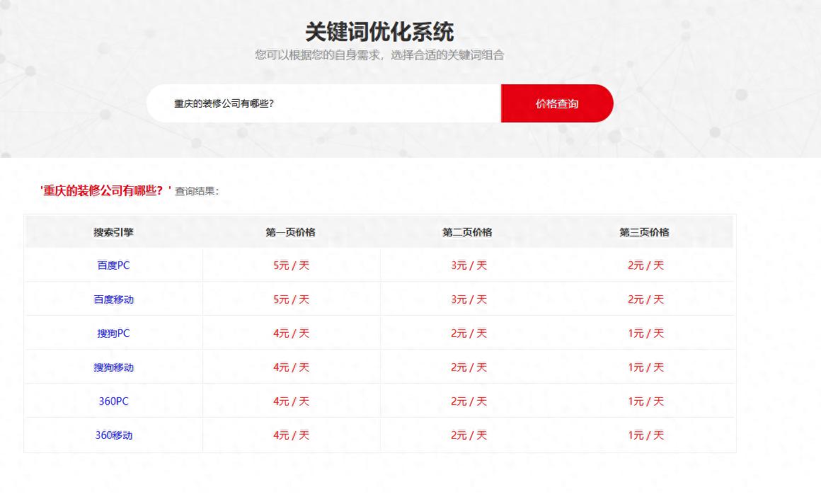Image resolution: width=821 pixels, height=504 pixels.
Task: Select the 百度移动 link
Action: pyautogui.click(x=113, y=299)
